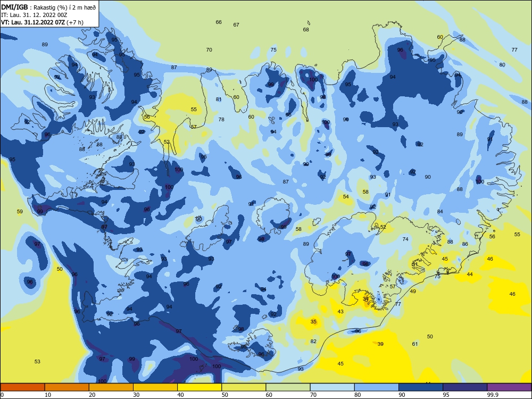Click the legend tick label '10'

pos(48,395)
